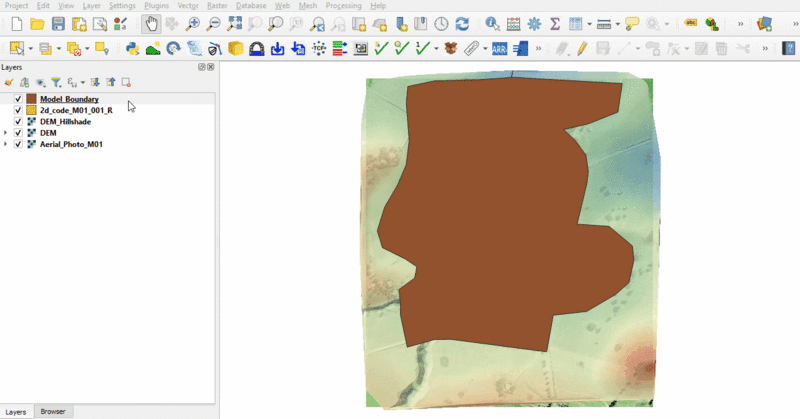The image size is (800, 419).
Task: Select the 2d_code_M01_001_R layer name
Action: (76, 110)
